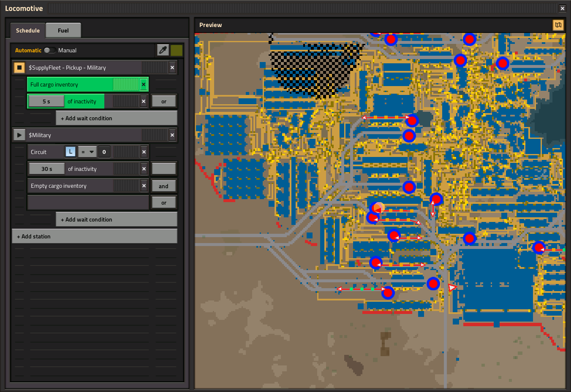
Task: Stop at $SupplyFleet - Pickup - Military station
Action: point(19,68)
